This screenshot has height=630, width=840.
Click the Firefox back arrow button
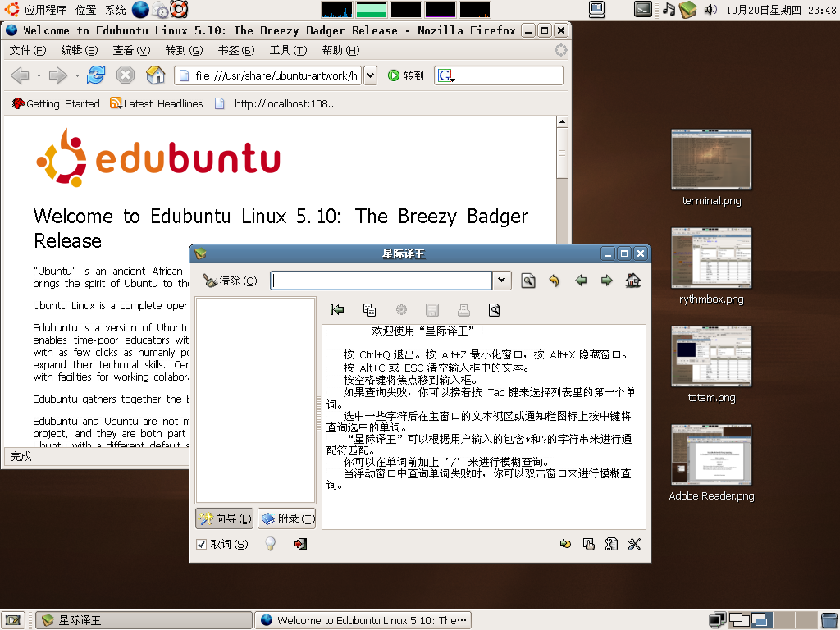tap(21, 75)
